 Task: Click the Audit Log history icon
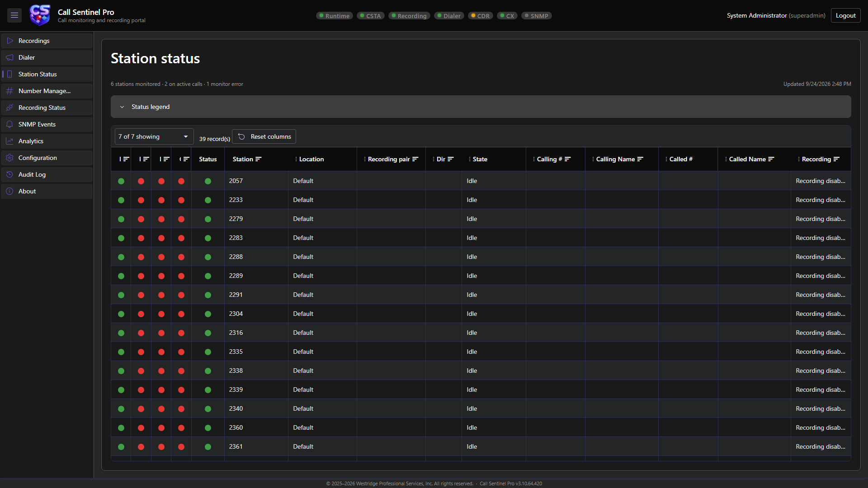(9, 174)
